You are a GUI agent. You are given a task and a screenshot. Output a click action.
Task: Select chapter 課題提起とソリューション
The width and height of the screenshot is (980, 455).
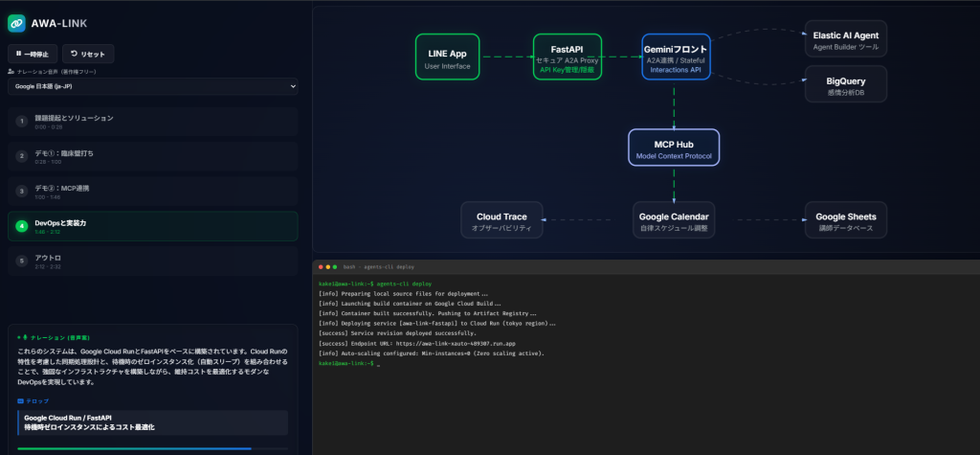153,122
